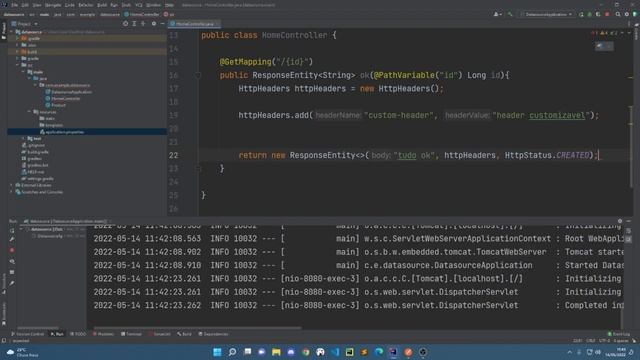
Task: Open the Problems tool window tab
Action: point(103,334)
